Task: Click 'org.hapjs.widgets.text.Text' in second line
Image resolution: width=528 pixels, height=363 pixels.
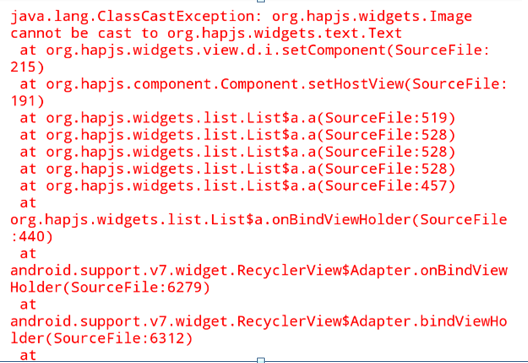Action: pos(285,33)
